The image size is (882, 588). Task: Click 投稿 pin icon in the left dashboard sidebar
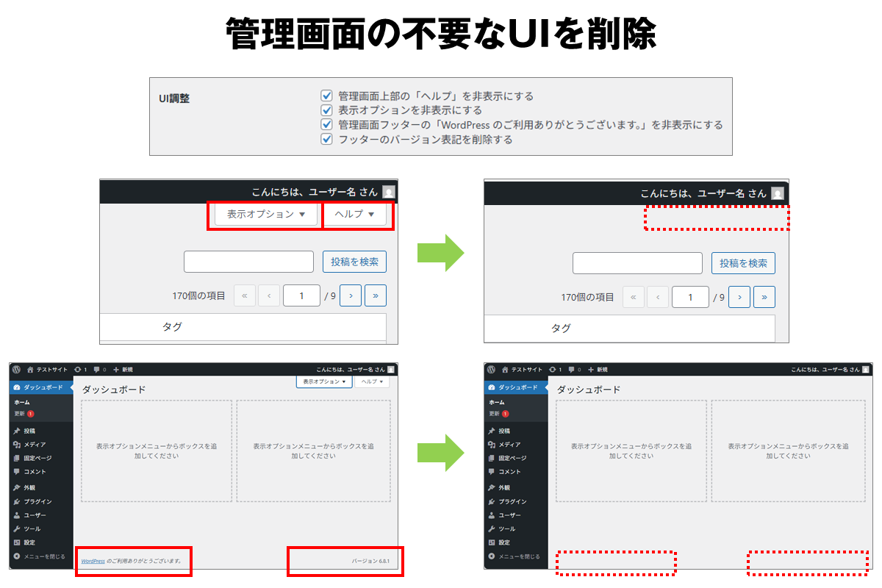pos(17,431)
